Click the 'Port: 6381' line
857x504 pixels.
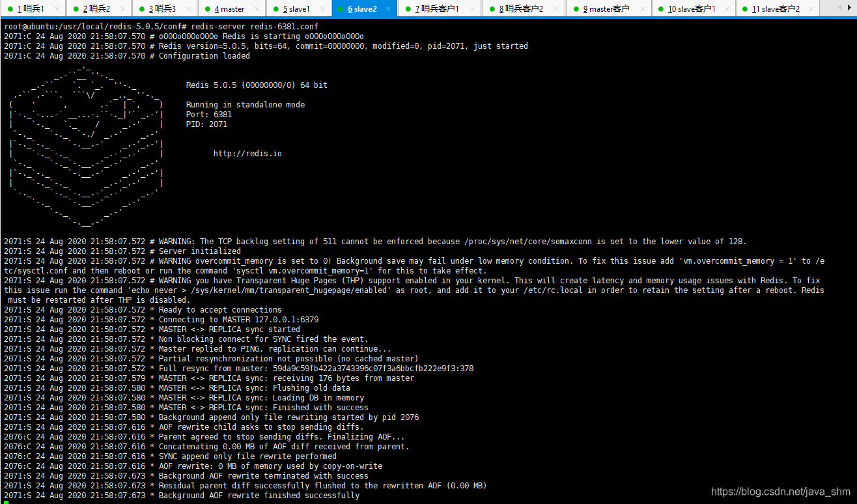point(209,115)
